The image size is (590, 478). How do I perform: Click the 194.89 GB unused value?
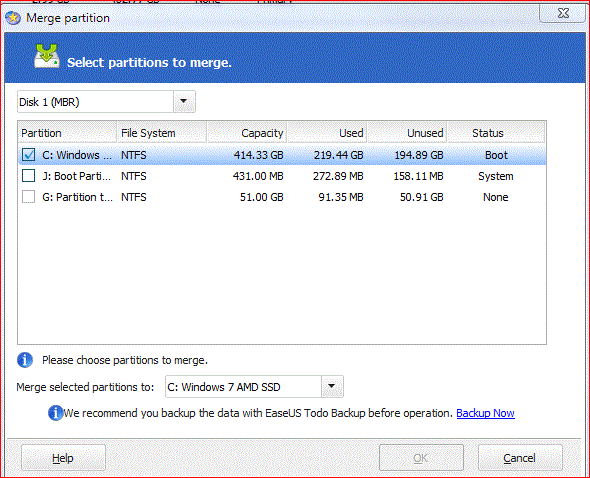[419, 155]
